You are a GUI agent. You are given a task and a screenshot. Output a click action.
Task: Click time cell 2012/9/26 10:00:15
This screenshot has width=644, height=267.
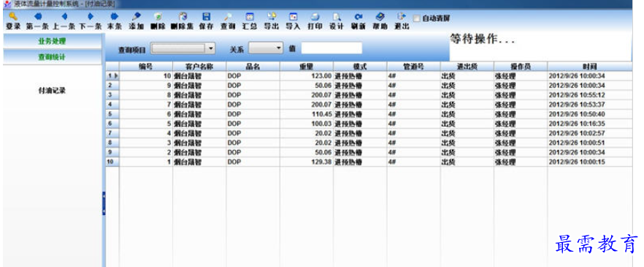(590, 162)
